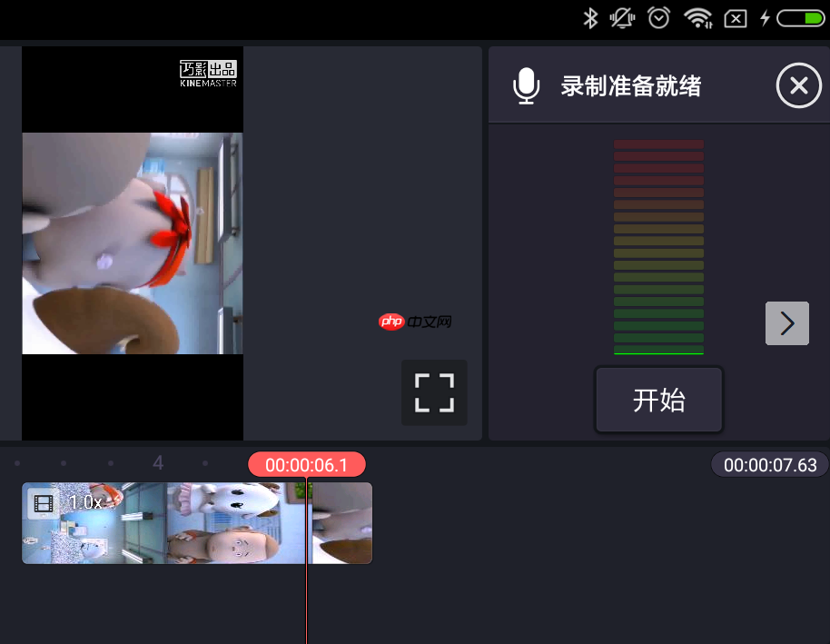Tap the timeline ruler mark 4

158,463
